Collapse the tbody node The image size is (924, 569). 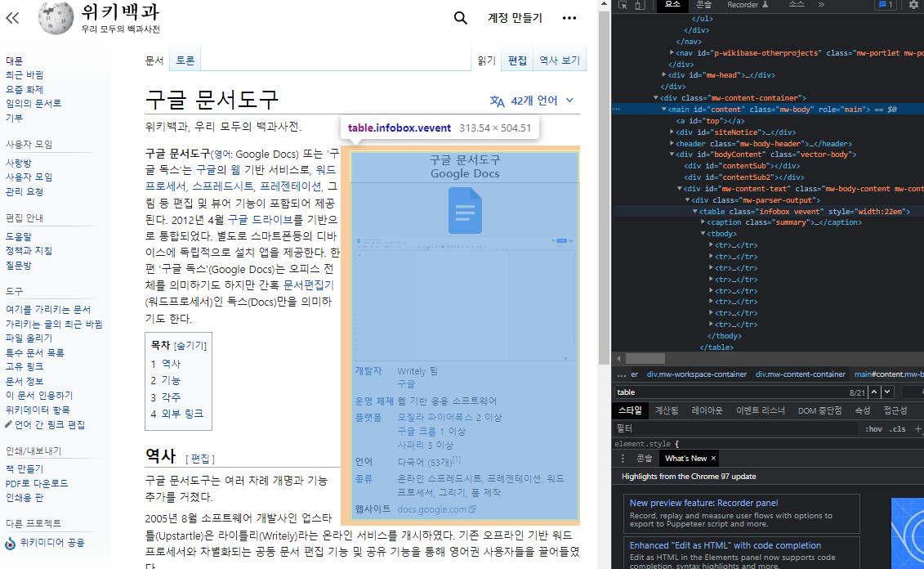(703, 234)
